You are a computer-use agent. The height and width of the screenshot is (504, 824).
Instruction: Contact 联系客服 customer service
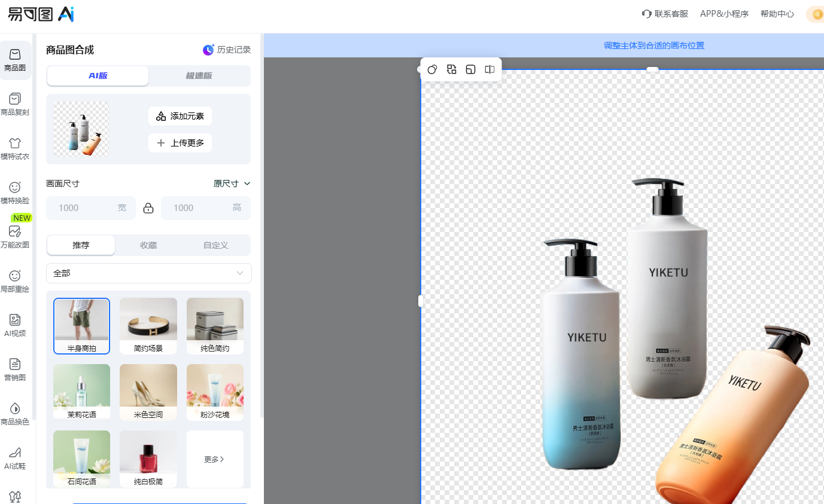(665, 14)
